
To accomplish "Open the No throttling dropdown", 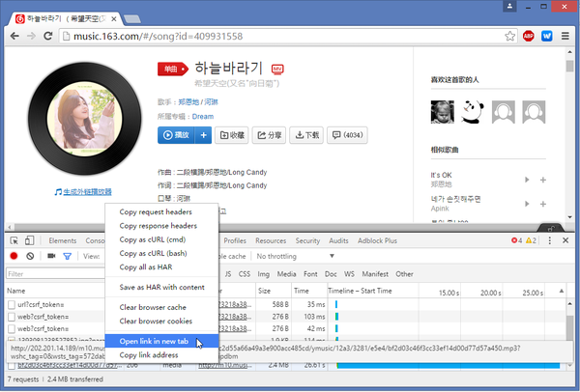I will pyautogui.click(x=295, y=256).
